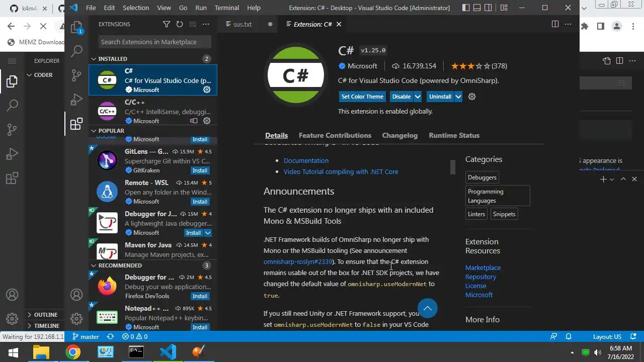Image resolution: width=644 pixels, height=362 pixels.
Task: Open manage gear on C/C++ list item
Action: point(206,121)
